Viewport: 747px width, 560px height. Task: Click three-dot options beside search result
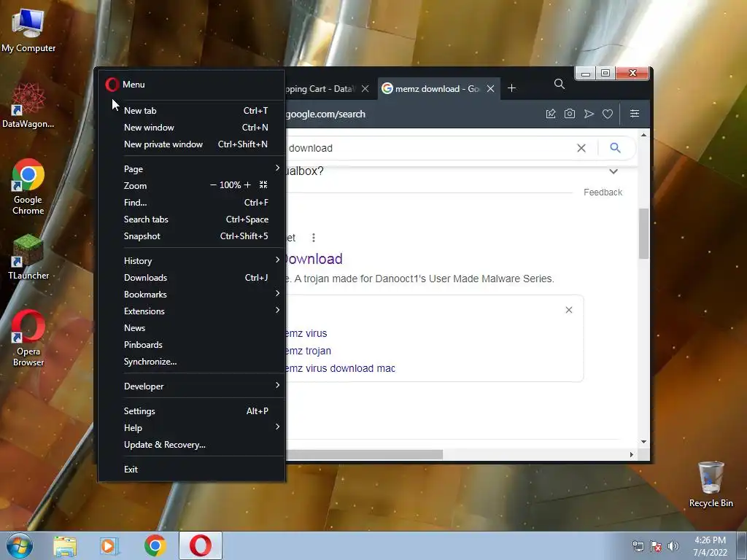[x=314, y=238]
